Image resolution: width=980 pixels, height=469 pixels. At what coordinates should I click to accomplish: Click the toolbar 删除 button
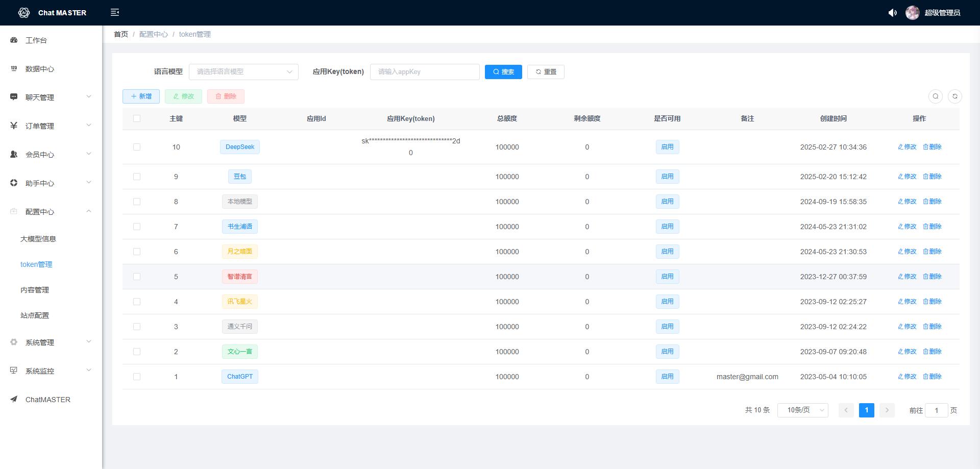click(226, 96)
